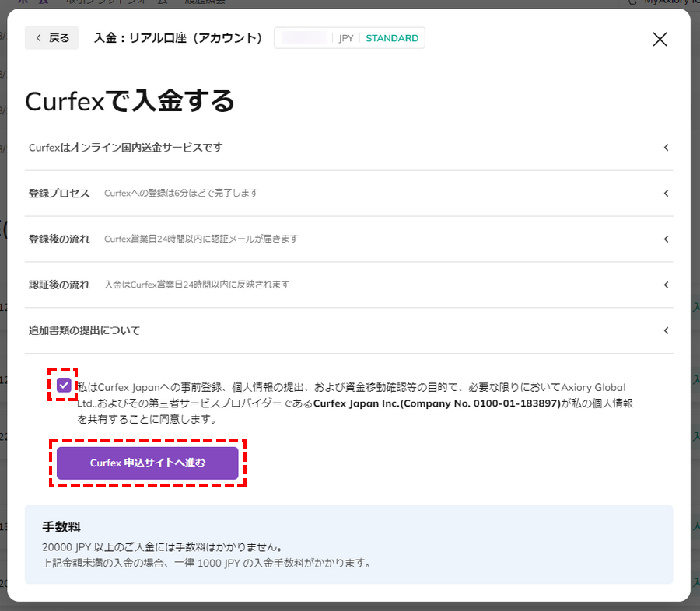Click the 登録プロセス heading

pos(59,194)
